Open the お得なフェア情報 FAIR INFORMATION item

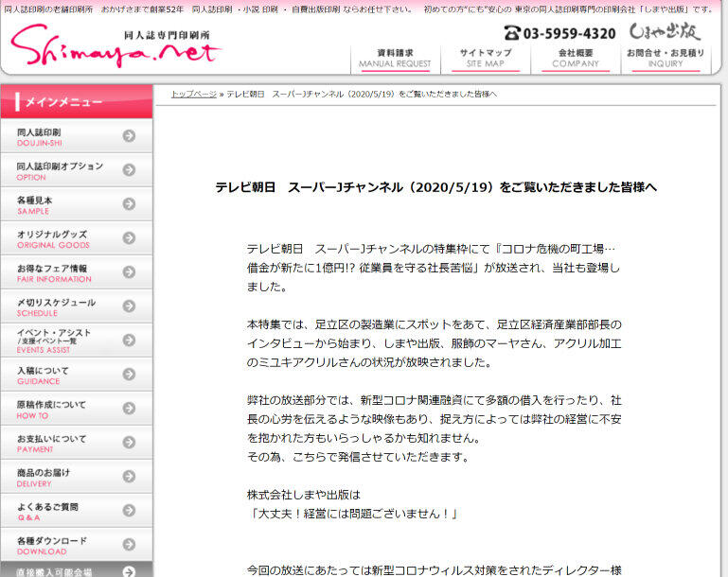(77, 272)
